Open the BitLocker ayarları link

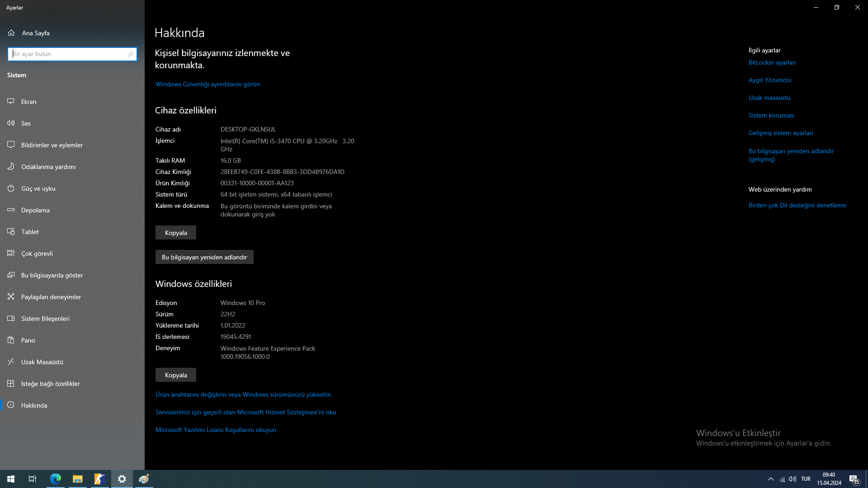click(772, 63)
